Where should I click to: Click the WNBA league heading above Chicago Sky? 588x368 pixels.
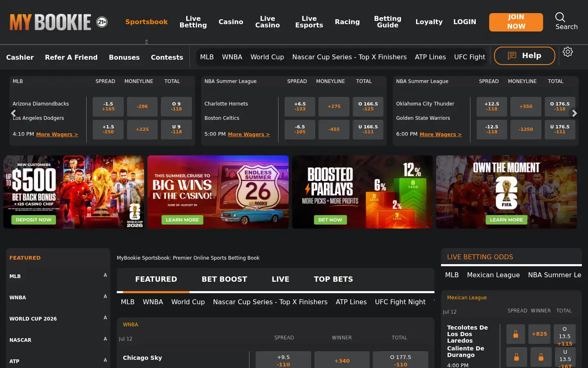point(130,325)
